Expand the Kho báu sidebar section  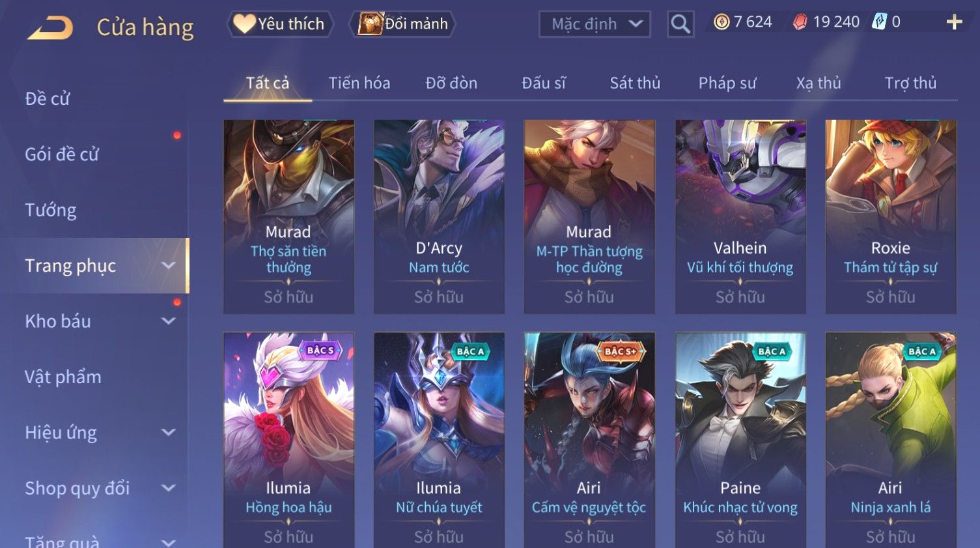(168, 321)
